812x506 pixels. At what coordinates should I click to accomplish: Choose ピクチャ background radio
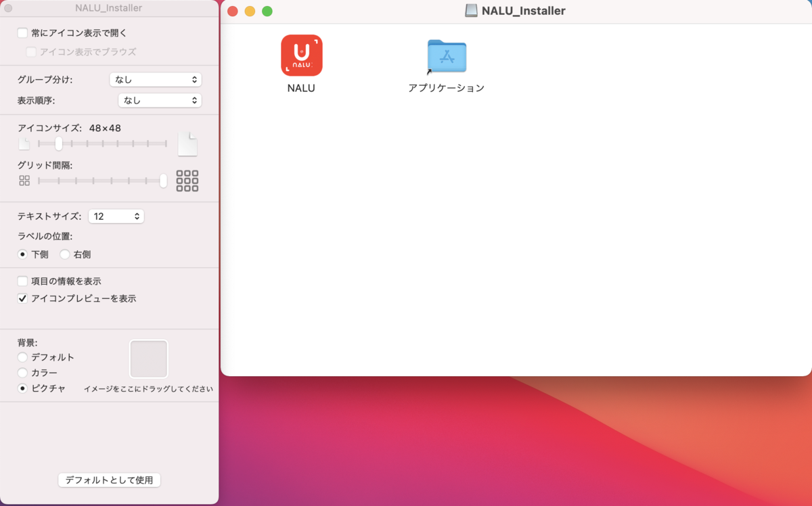point(22,388)
